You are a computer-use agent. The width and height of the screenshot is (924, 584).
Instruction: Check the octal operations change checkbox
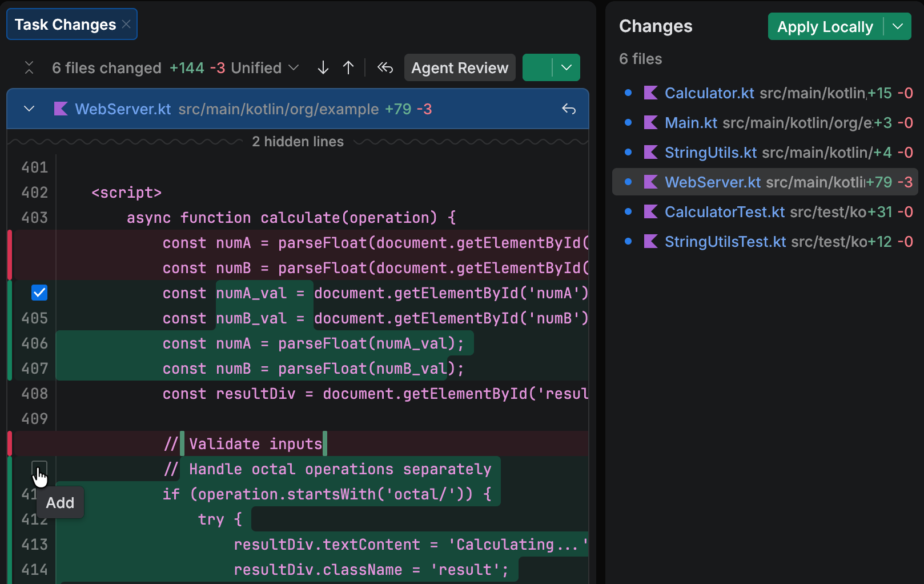(39, 469)
